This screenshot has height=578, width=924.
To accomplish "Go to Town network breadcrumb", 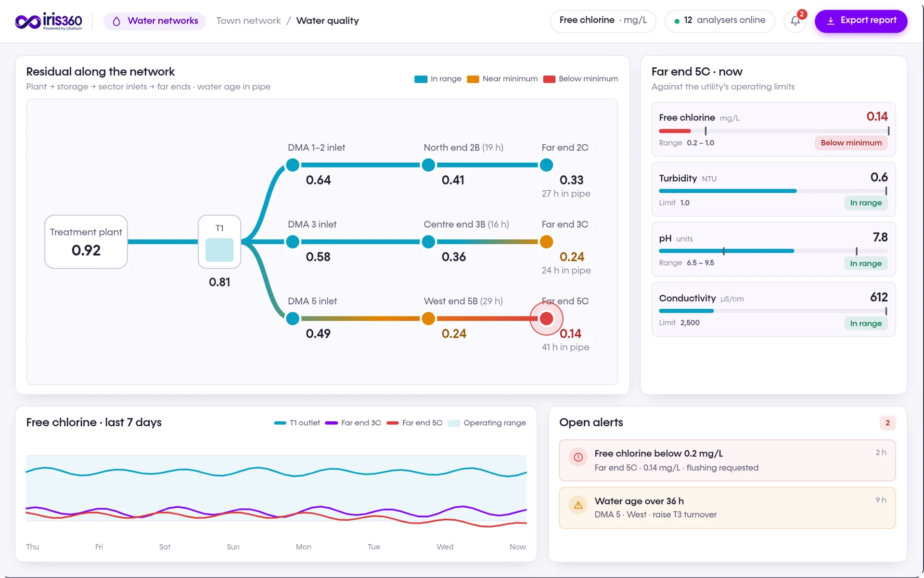I will 248,21.
